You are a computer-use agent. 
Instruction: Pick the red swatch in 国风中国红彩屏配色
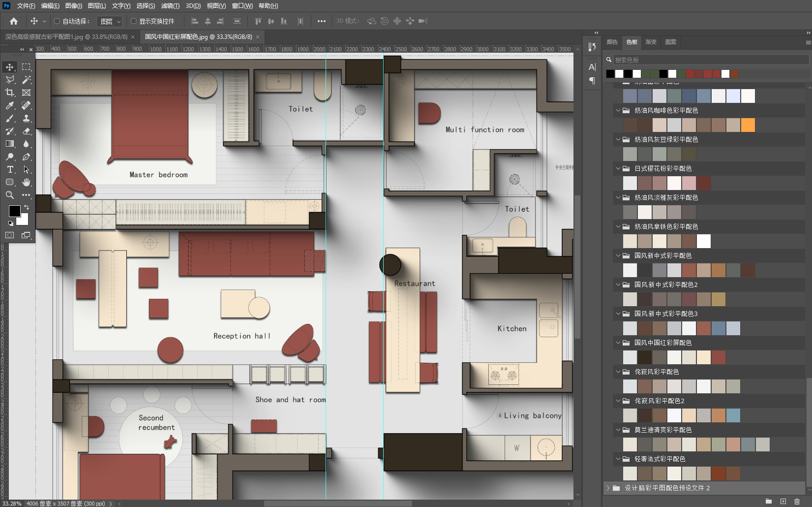pyautogui.click(x=718, y=357)
